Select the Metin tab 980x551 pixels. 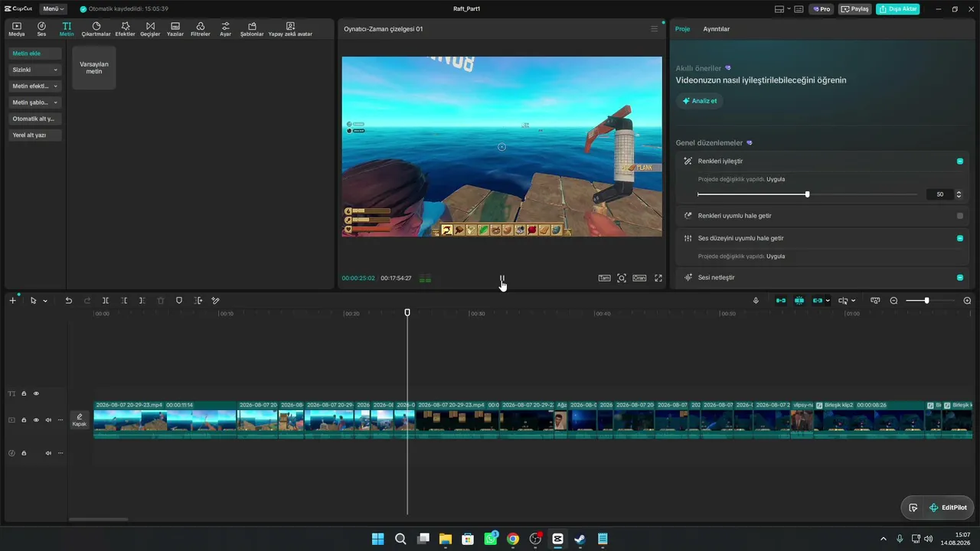[x=67, y=29]
